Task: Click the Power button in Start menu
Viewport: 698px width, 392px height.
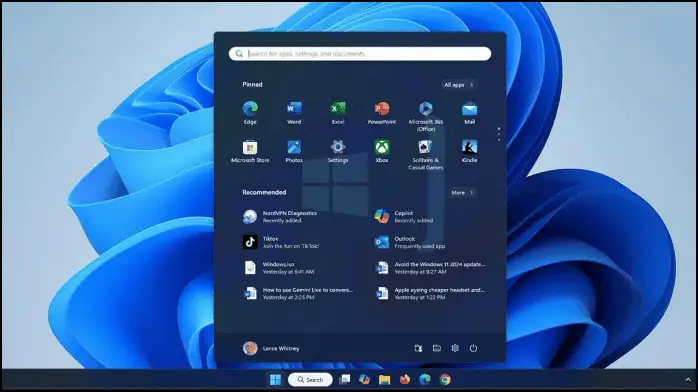Action: pyautogui.click(x=473, y=348)
